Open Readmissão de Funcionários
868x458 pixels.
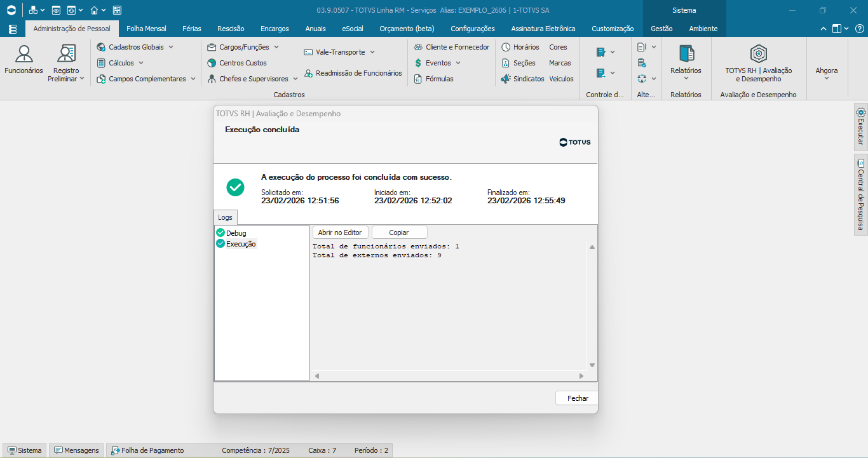[x=353, y=73]
